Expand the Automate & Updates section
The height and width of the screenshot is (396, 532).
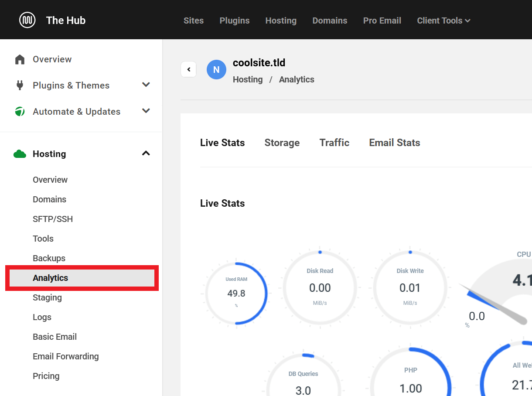(x=146, y=111)
